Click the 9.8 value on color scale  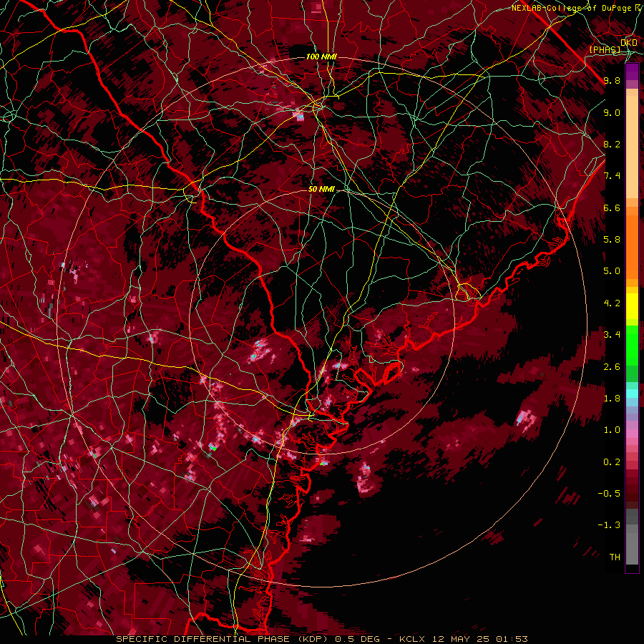point(612,80)
